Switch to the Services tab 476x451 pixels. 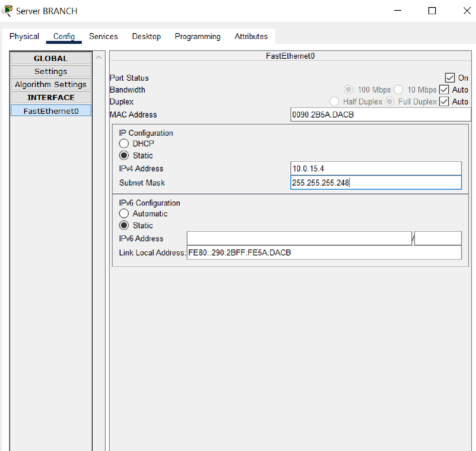(103, 36)
